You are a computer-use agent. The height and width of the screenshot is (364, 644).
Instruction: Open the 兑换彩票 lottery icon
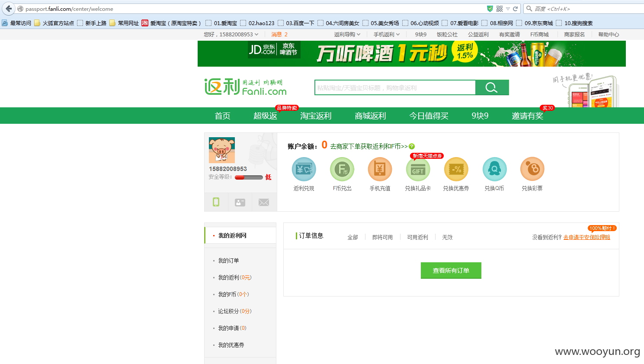(532, 169)
